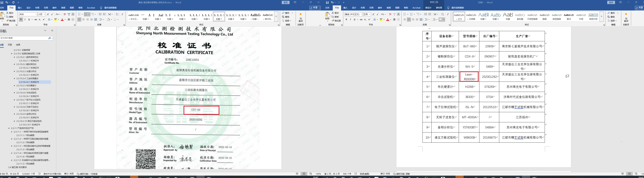Open font name dropdown 等线 in right window

[361, 14]
